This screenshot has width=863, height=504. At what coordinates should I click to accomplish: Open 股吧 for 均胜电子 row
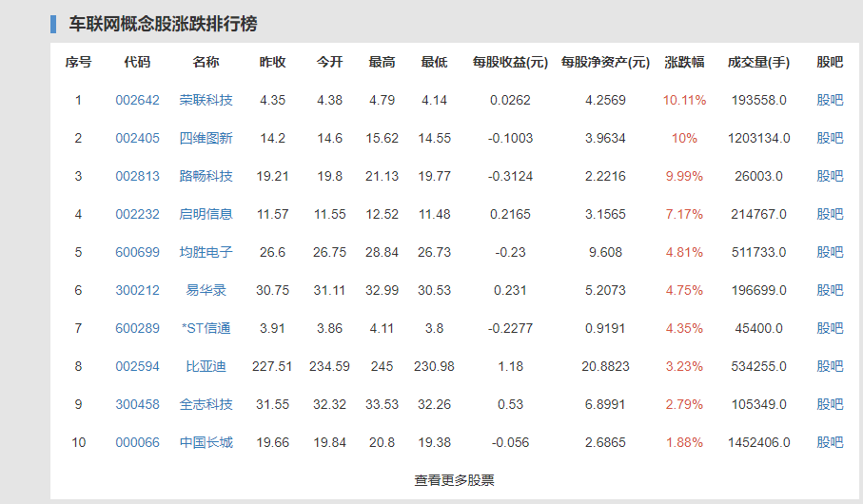[x=830, y=252]
